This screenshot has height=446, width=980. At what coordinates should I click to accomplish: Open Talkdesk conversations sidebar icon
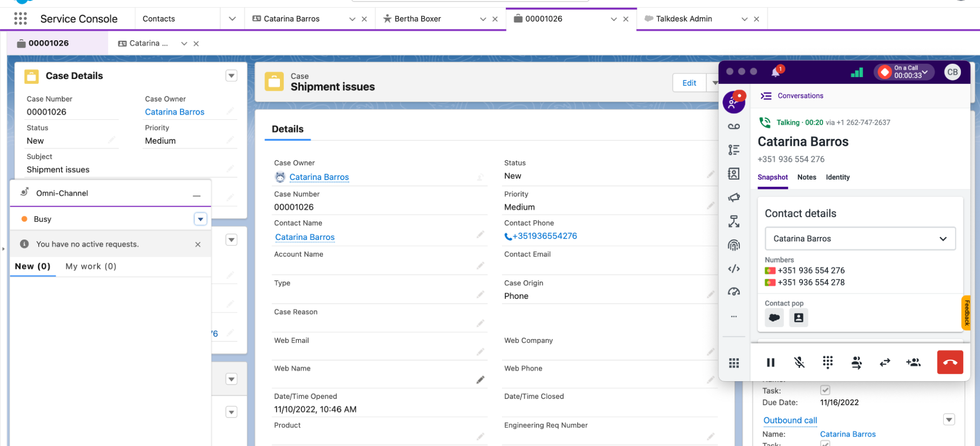pos(733,102)
